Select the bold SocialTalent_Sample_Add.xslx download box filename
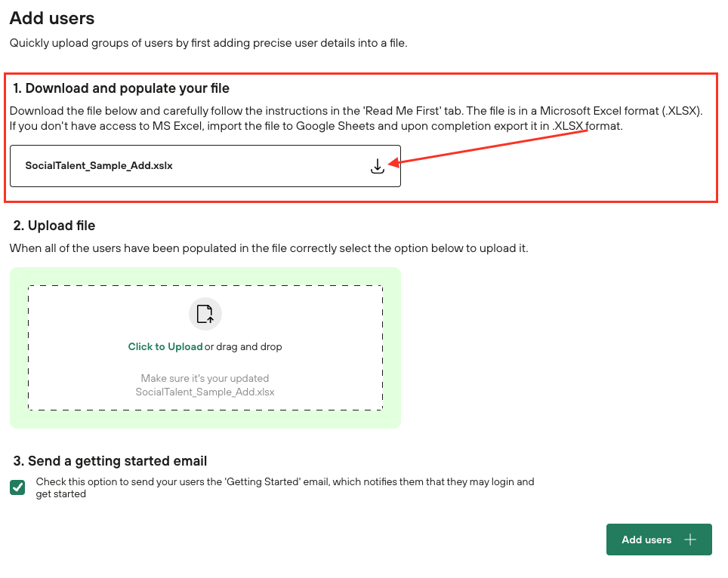The image size is (728, 578). (x=99, y=166)
